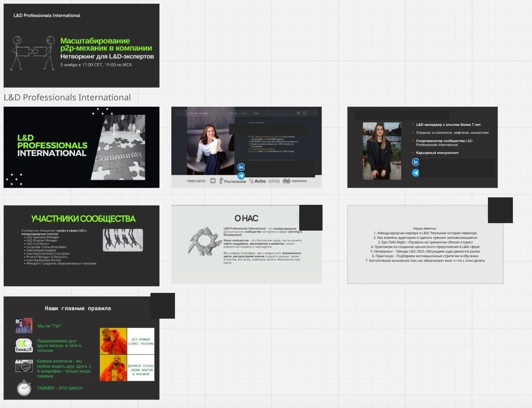Select the Наши ивенты text card
The width and height of the screenshot is (532, 408).
[x=425, y=244]
